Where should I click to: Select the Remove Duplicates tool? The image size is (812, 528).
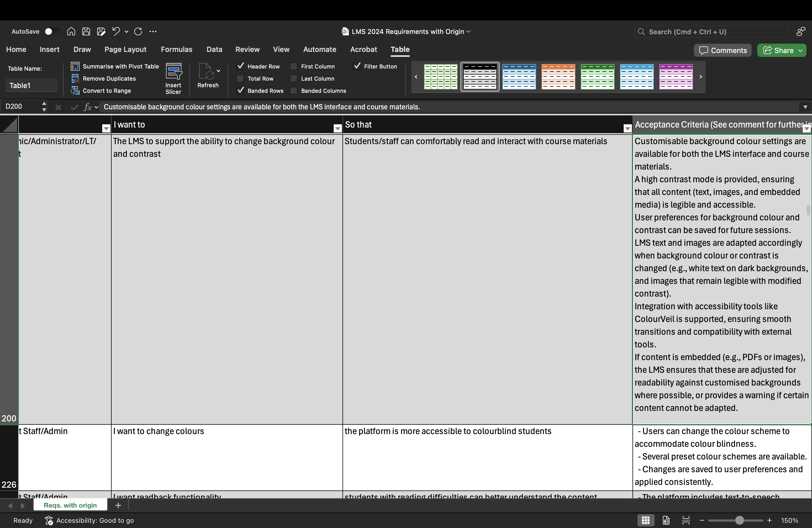pyautogui.click(x=109, y=78)
